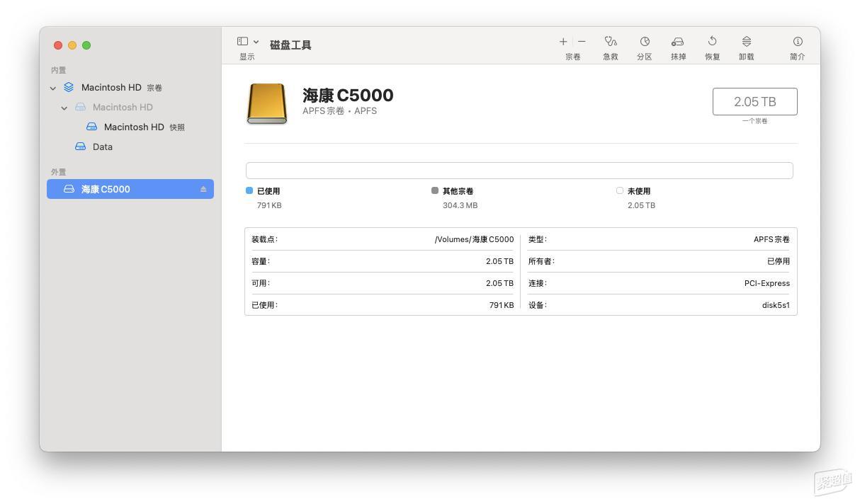Image resolution: width=860 pixels, height=504 pixels.
Task: Click the 容量 row value 2.05 TB
Action: pos(499,261)
